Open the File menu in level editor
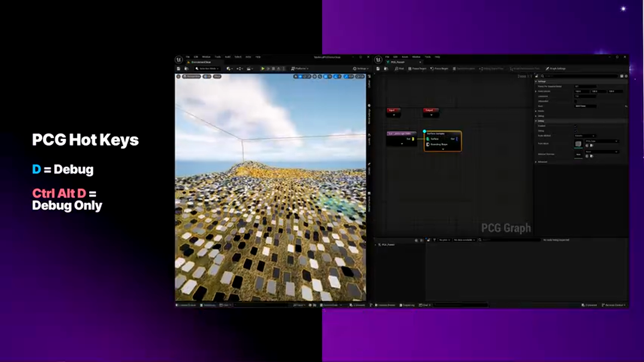The width and height of the screenshot is (644, 362). click(x=188, y=57)
